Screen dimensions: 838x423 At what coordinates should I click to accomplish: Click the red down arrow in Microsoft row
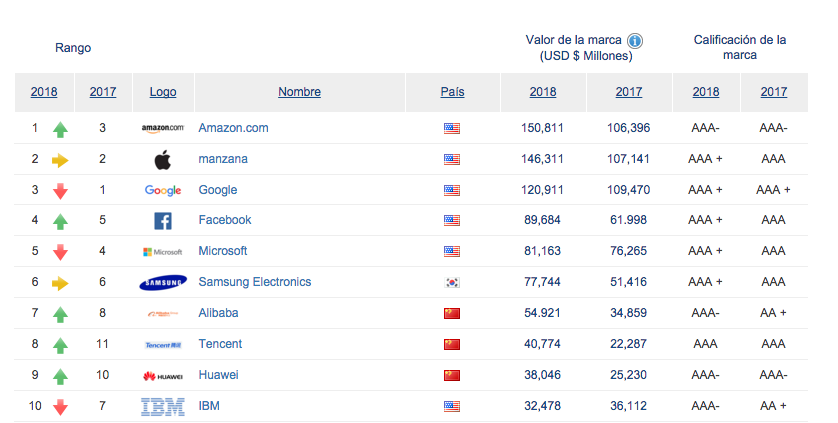tap(60, 252)
